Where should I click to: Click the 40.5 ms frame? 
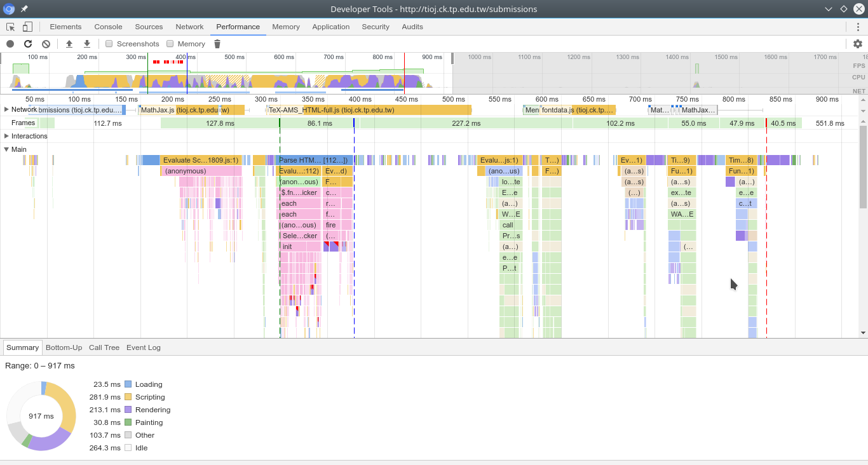pyautogui.click(x=783, y=123)
